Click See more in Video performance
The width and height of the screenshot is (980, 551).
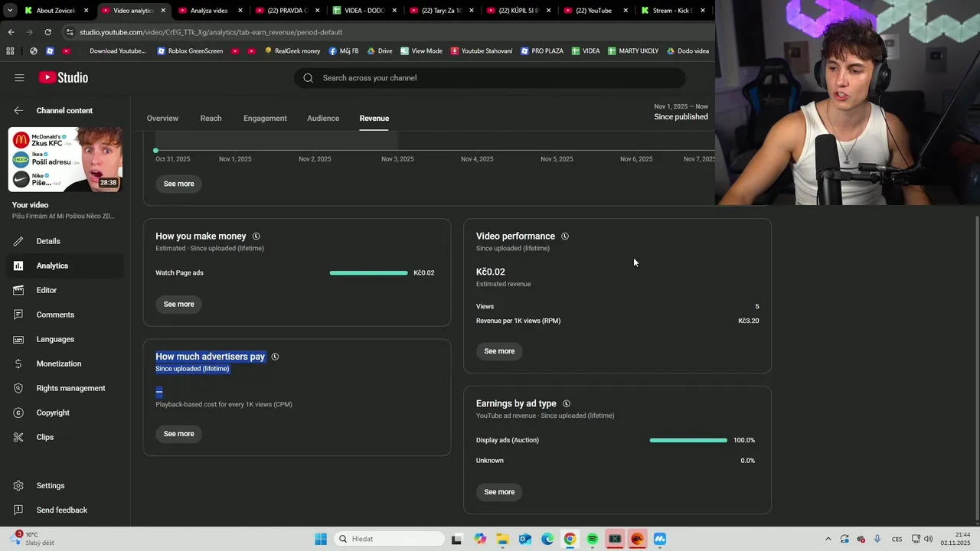499,351
